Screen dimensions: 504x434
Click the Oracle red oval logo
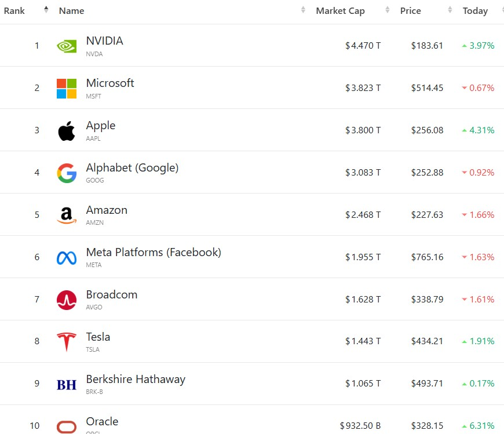coord(67,427)
